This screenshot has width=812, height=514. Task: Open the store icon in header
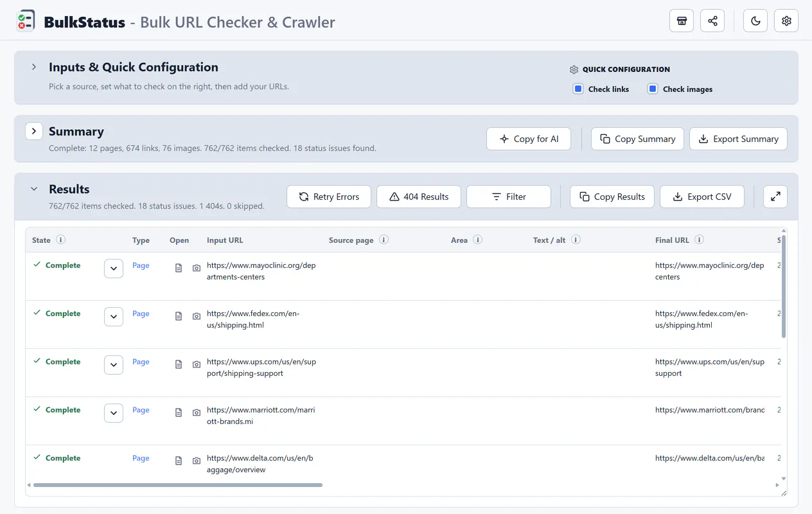click(x=682, y=21)
